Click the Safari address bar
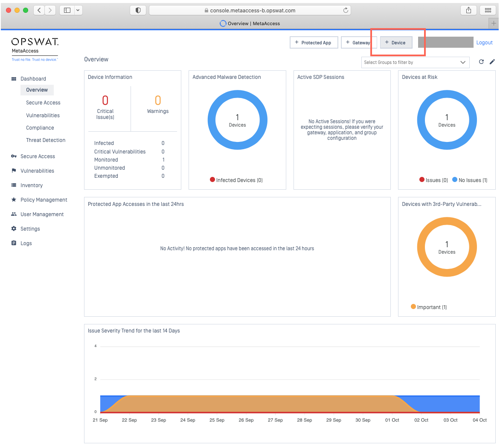This screenshot has width=500, height=448. tap(250, 10)
